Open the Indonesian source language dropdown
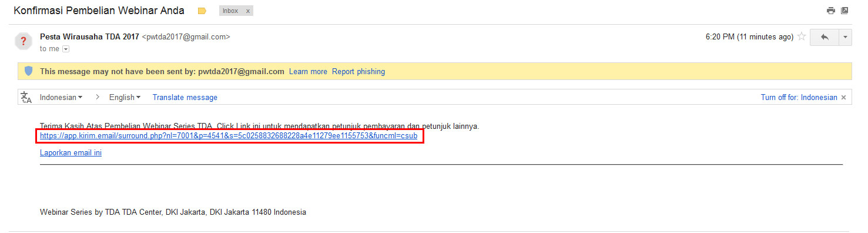 point(61,97)
